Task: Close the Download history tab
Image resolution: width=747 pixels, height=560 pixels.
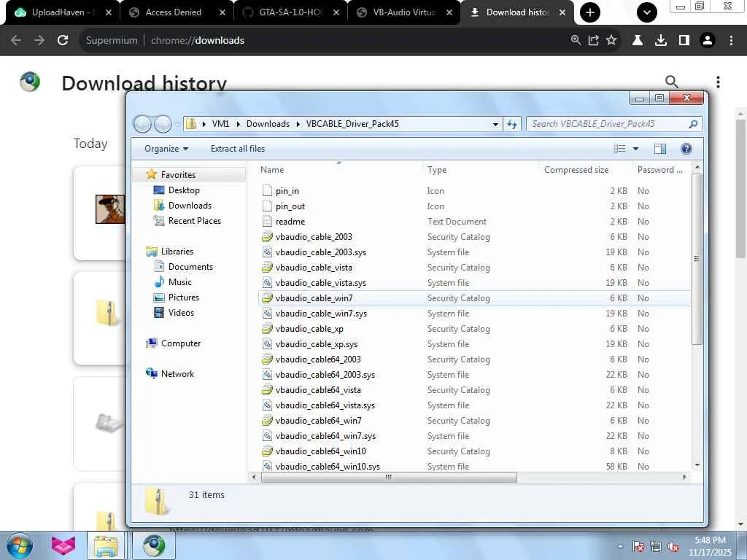Action: (562, 12)
